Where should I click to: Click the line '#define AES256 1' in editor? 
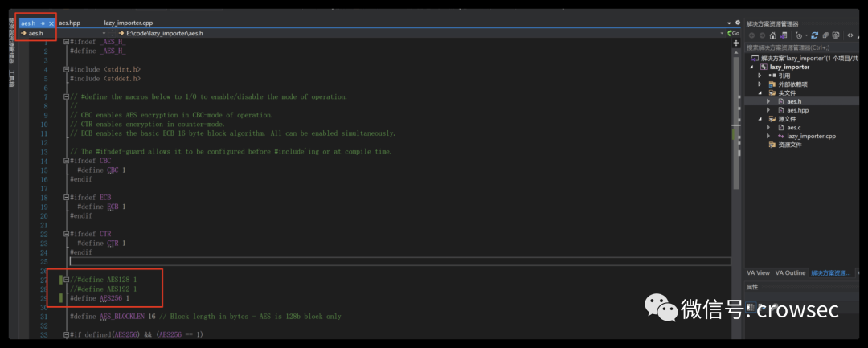pyautogui.click(x=100, y=297)
